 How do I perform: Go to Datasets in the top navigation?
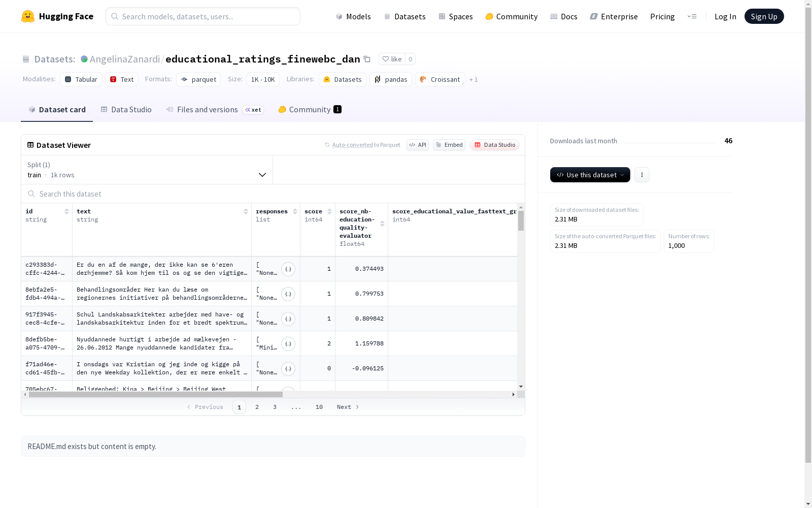point(404,16)
